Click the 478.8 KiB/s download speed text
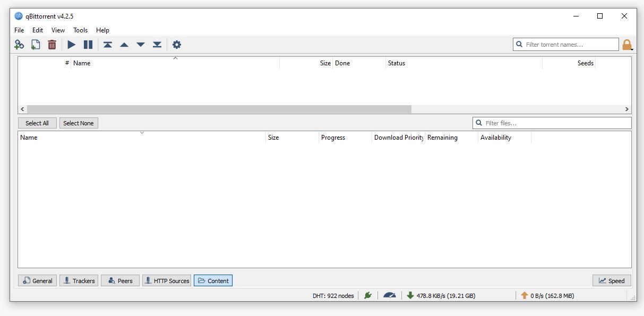 446,296
